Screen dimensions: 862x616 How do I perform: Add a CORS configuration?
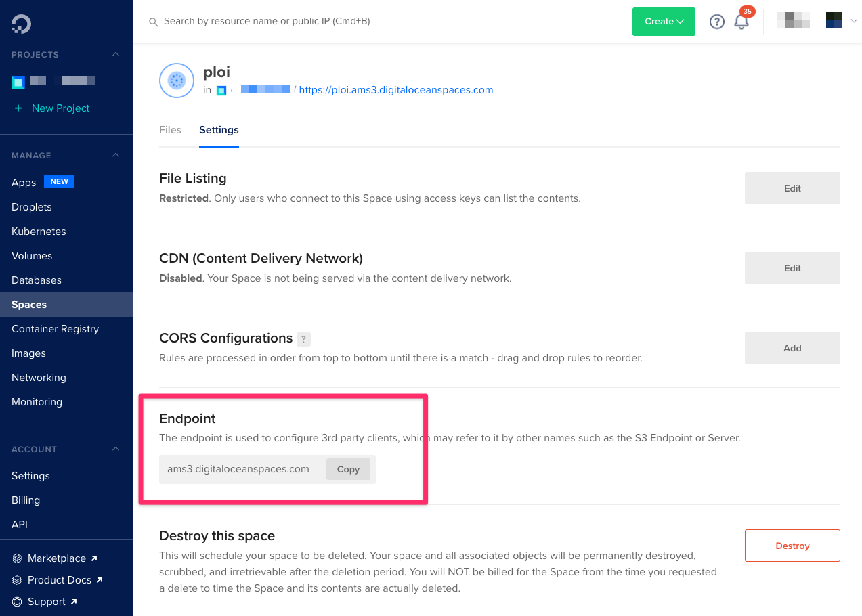pos(792,348)
